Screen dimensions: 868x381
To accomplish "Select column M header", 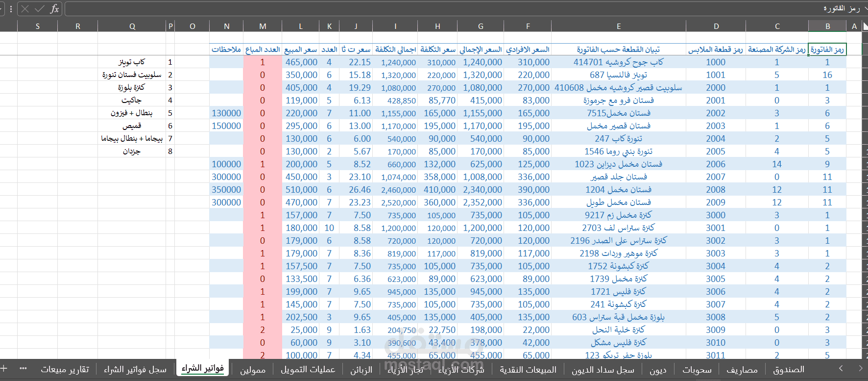I will [x=263, y=26].
